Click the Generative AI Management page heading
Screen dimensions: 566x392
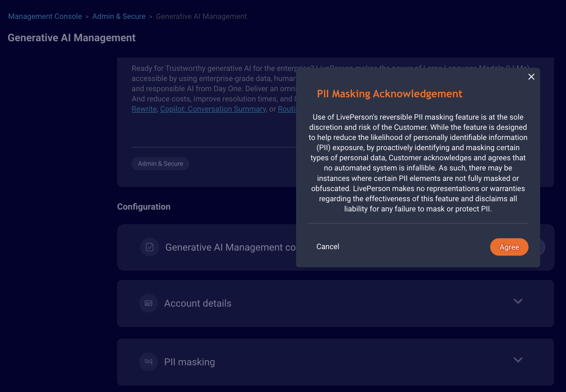[71, 37]
